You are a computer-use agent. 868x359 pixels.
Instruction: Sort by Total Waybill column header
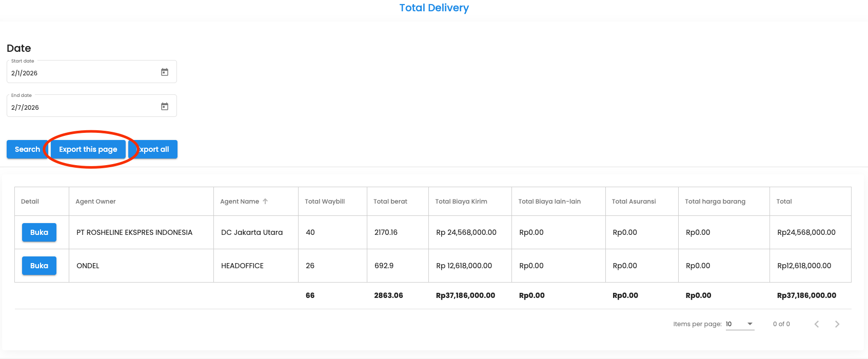[325, 202]
